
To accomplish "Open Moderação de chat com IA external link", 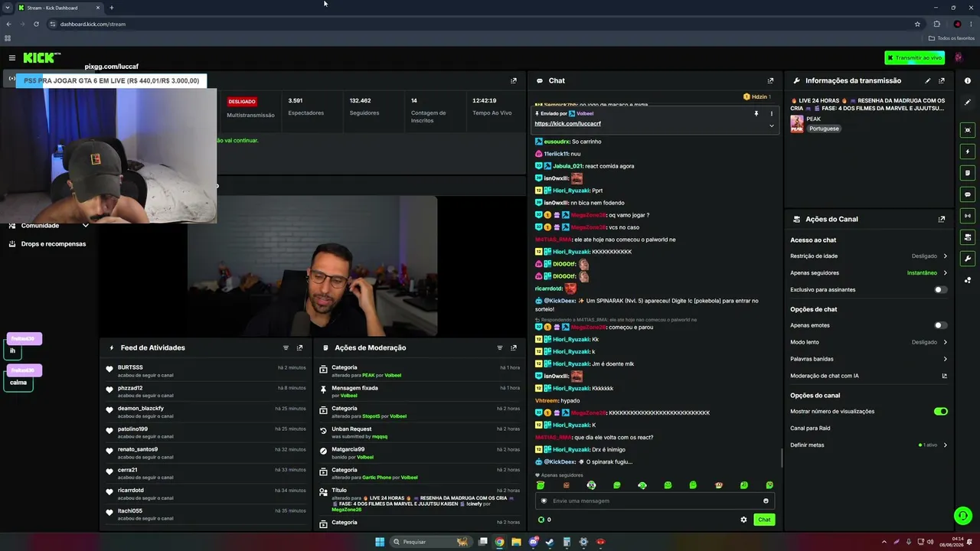I will (x=944, y=376).
